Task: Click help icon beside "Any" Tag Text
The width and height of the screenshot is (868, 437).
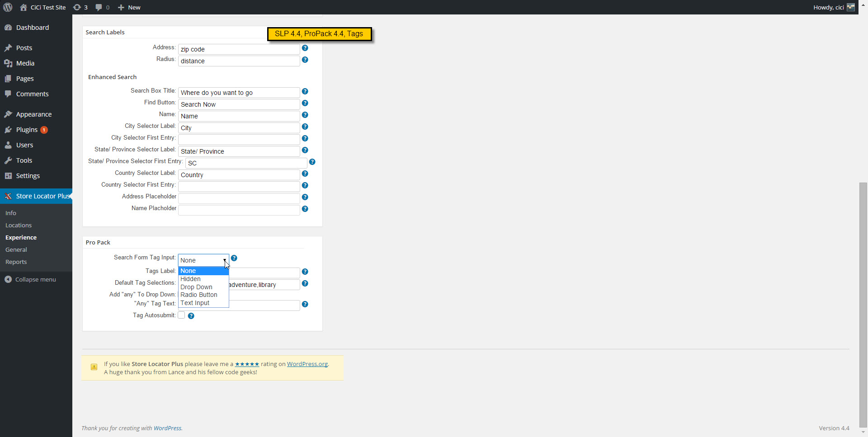Action: (305, 304)
